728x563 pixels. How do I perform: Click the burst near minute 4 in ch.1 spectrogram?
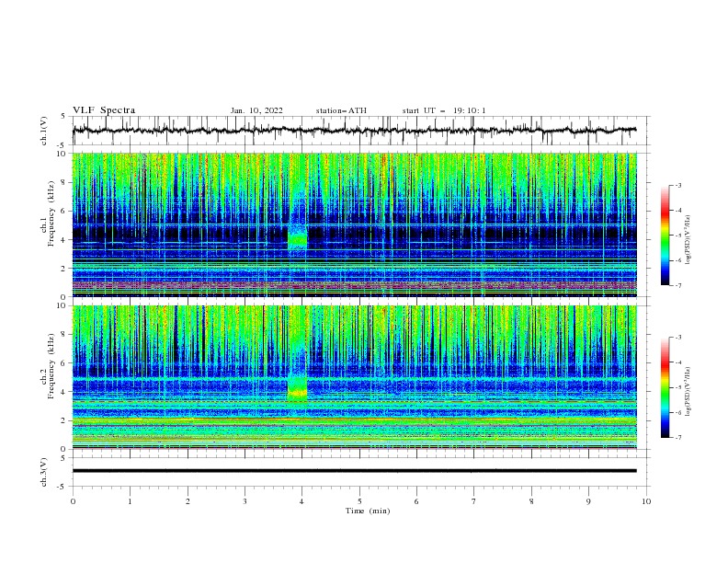[297, 239]
